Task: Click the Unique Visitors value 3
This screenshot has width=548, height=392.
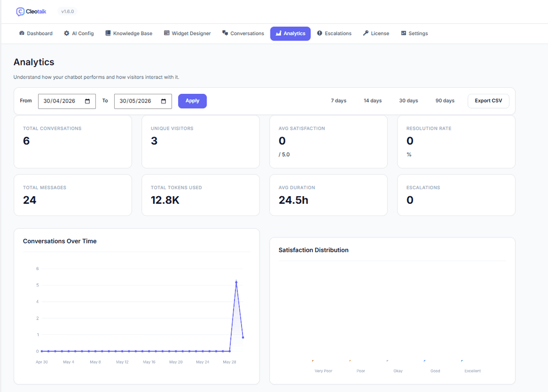Action: point(154,141)
